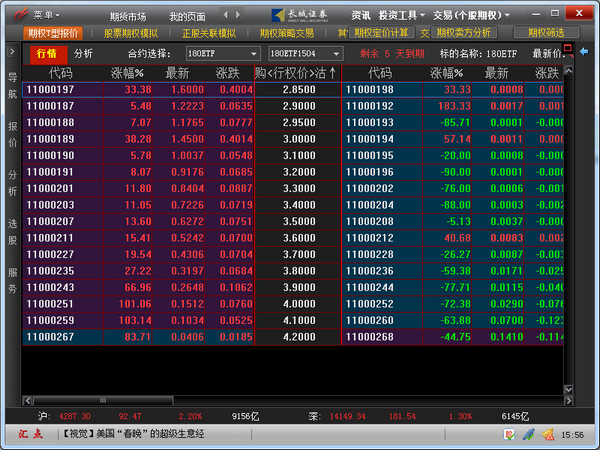Open the first tray icon near clock
Screen dimensions: 600x450
[x=509, y=434]
